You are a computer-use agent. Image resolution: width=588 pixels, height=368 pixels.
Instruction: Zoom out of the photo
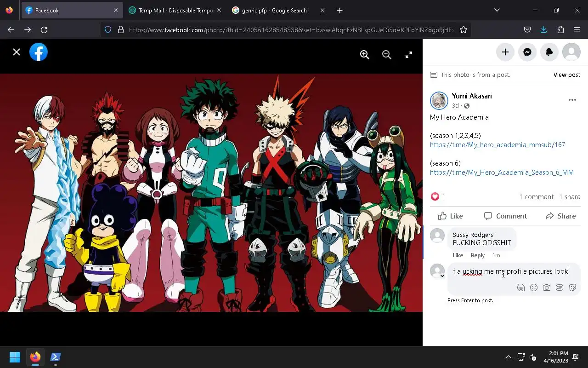387,55
